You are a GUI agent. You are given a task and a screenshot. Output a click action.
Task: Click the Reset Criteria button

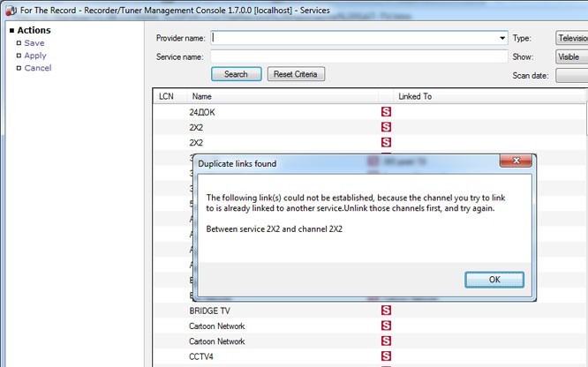[x=296, y=74]
